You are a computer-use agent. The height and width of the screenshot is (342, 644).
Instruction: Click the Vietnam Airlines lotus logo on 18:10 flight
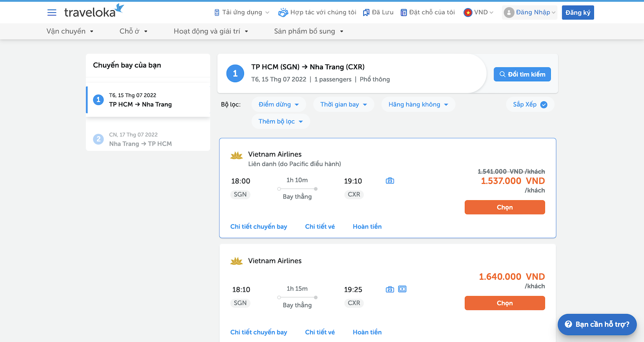coord(237,261)
